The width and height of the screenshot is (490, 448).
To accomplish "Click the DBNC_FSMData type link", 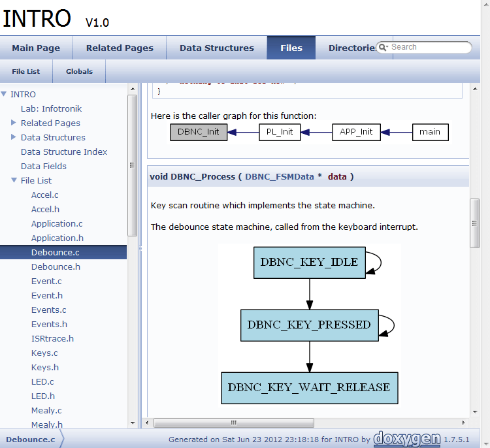I will (280, 176).
